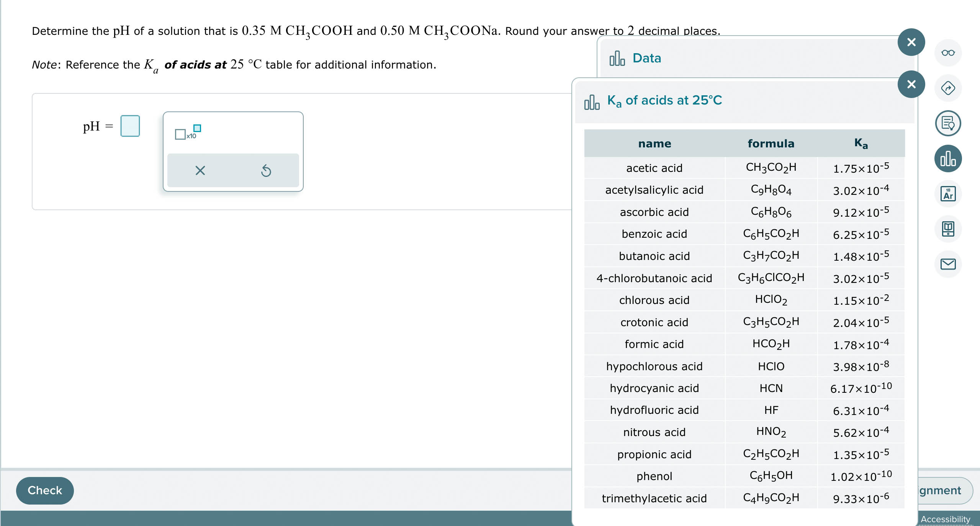Select the explanation lightbulb document icon
This screenshot has height=526, width=980.
pos(948,123)
